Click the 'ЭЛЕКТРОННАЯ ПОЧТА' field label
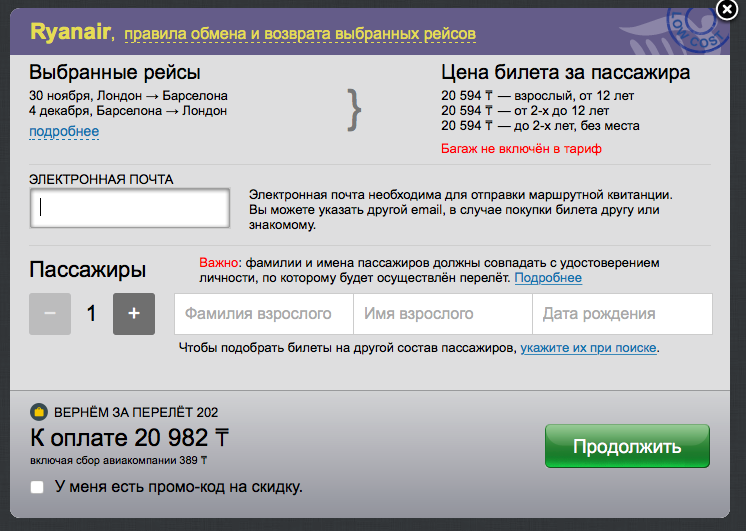This screenshot has height=531, width=746. coord(101,179)
